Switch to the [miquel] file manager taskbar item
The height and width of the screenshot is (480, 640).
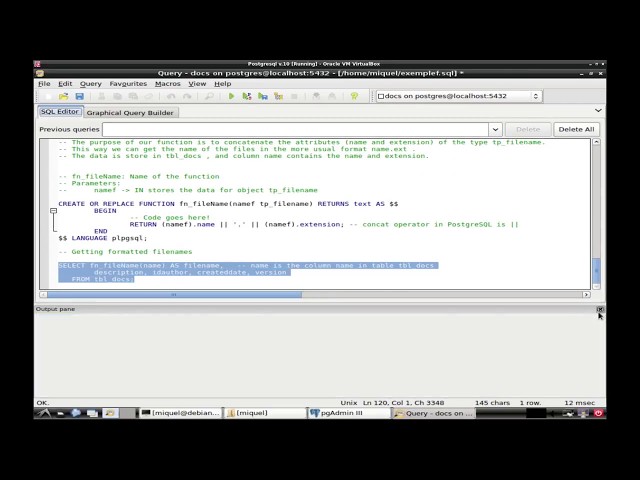tap(264, 413)
